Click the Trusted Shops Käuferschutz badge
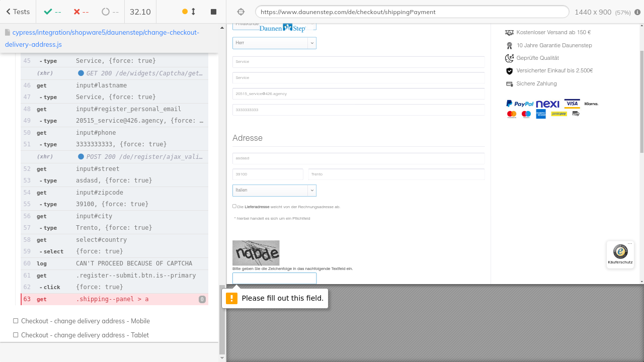Viewport: 644px width, 362px height. 620,254
